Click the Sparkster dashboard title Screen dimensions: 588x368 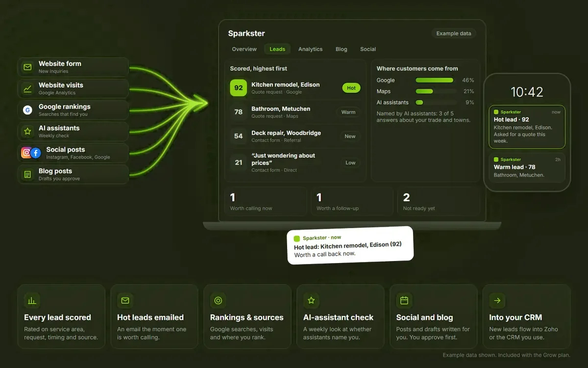pos(246,33)
